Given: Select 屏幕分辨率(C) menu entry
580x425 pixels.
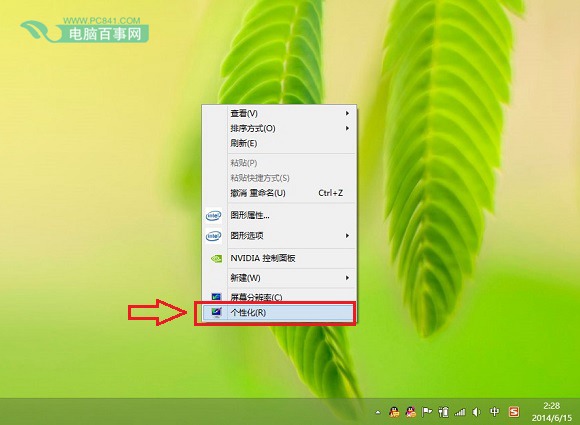Looking at the screenshot, I should coord(279,297).
